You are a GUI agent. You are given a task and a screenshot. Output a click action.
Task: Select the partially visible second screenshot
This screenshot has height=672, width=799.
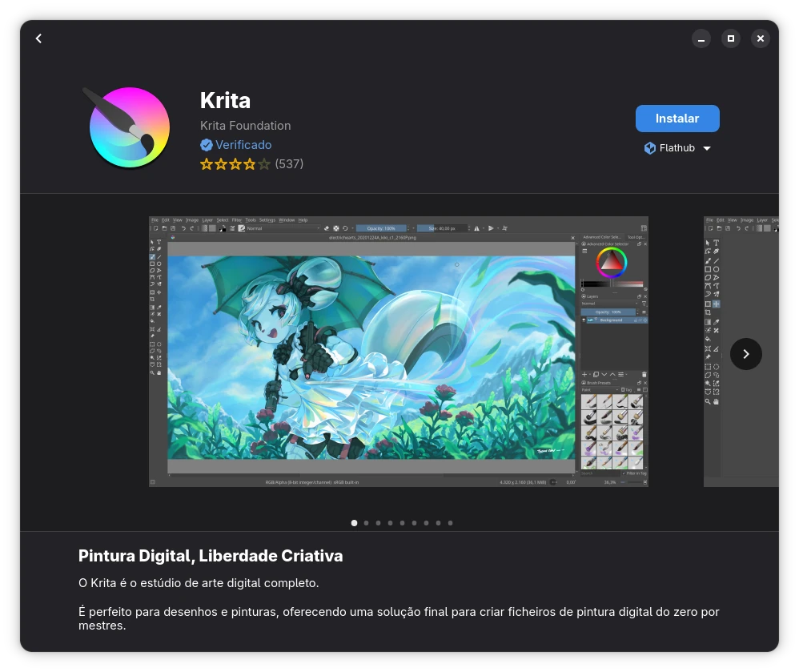click(x=741, y=352)
